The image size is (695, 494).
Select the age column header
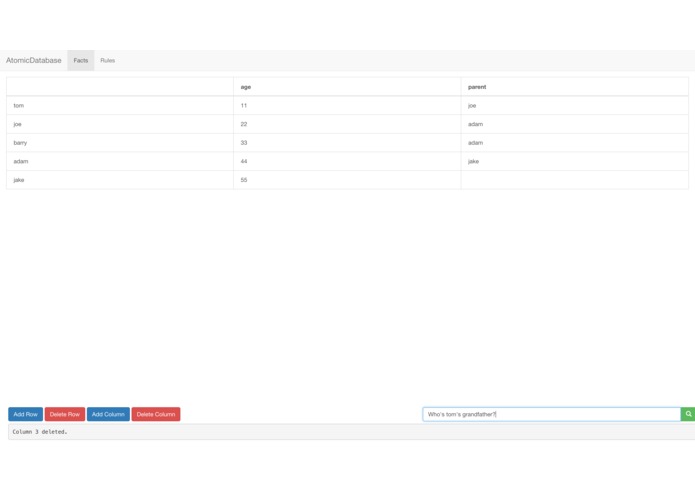click(x=347, y=87)
